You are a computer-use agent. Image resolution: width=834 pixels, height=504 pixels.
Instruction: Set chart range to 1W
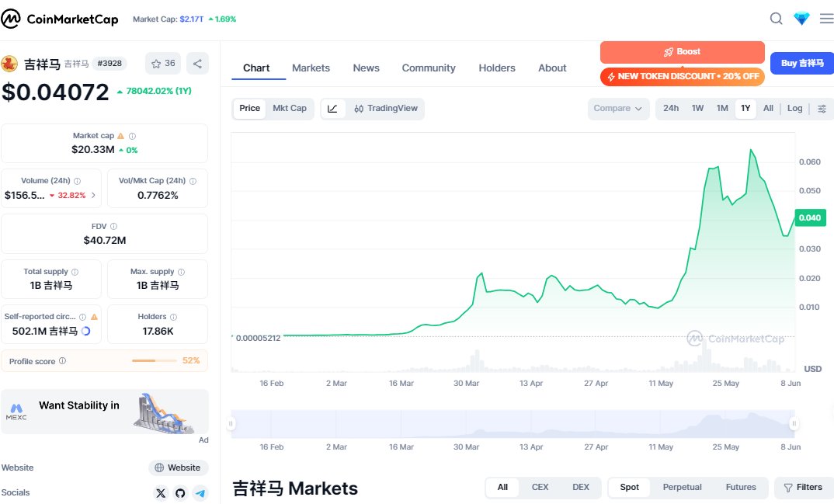697,109
